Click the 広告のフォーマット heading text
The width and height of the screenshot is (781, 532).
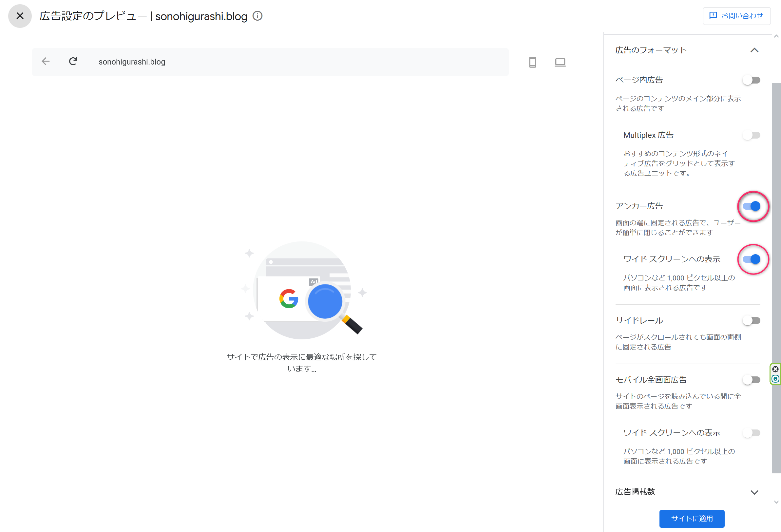click(651, 50)
